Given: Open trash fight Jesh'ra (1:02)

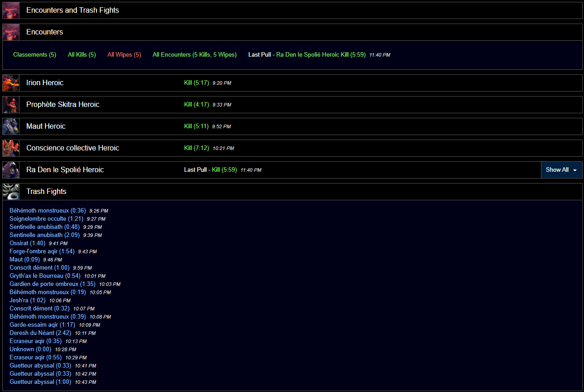Looking at the screenshot, I should 28,300.
